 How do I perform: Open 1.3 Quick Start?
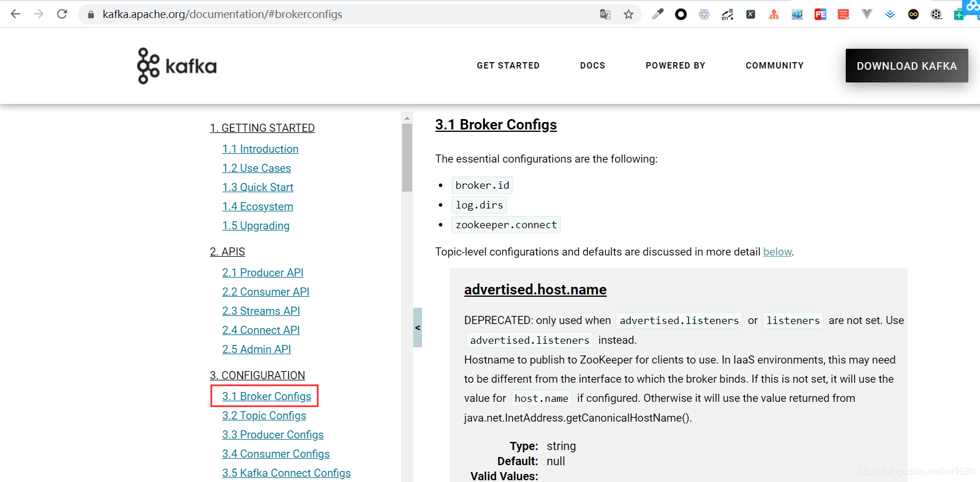[x=257, y=187]
